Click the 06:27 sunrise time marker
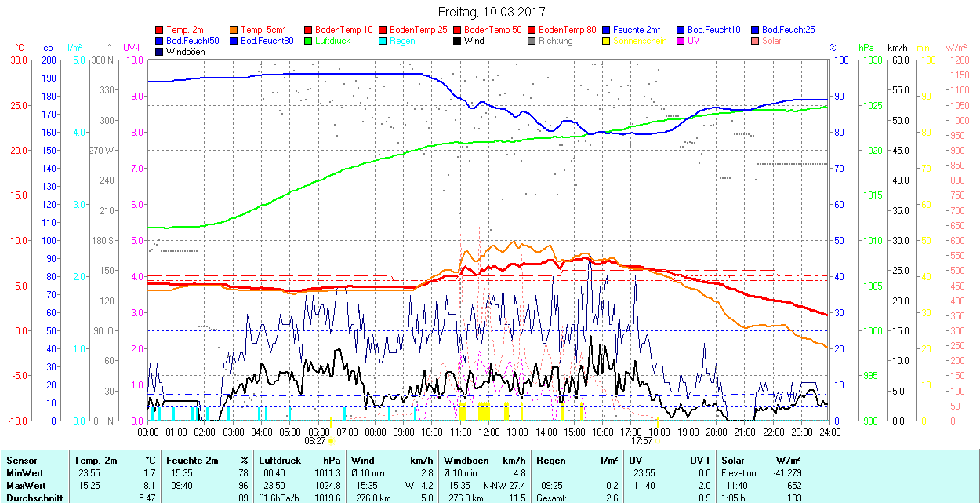 [315, 441]
